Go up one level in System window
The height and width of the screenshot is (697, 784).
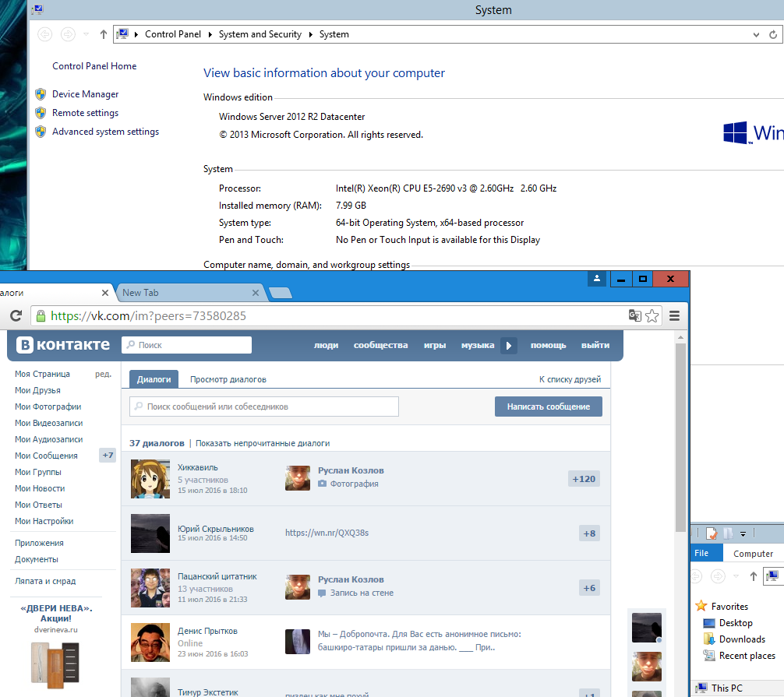104,34
